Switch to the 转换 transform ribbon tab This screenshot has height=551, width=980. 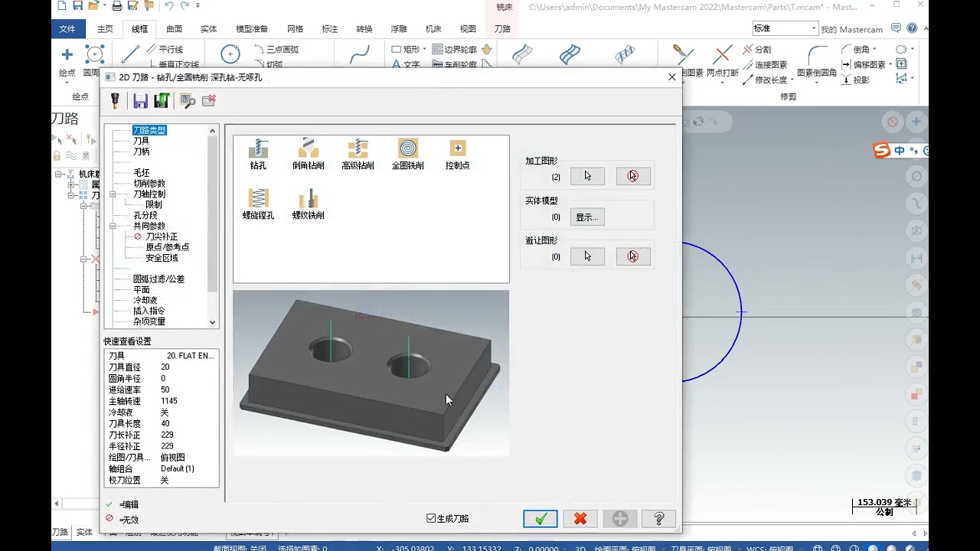[x=364, y=29]
